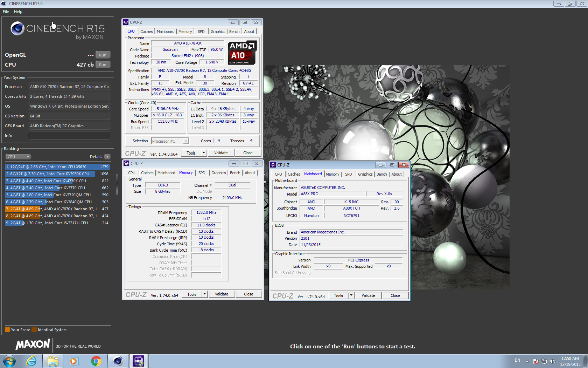588x368 pixels.
Task: Run the CPU benchmark
Action: click(x=103, y=65)
